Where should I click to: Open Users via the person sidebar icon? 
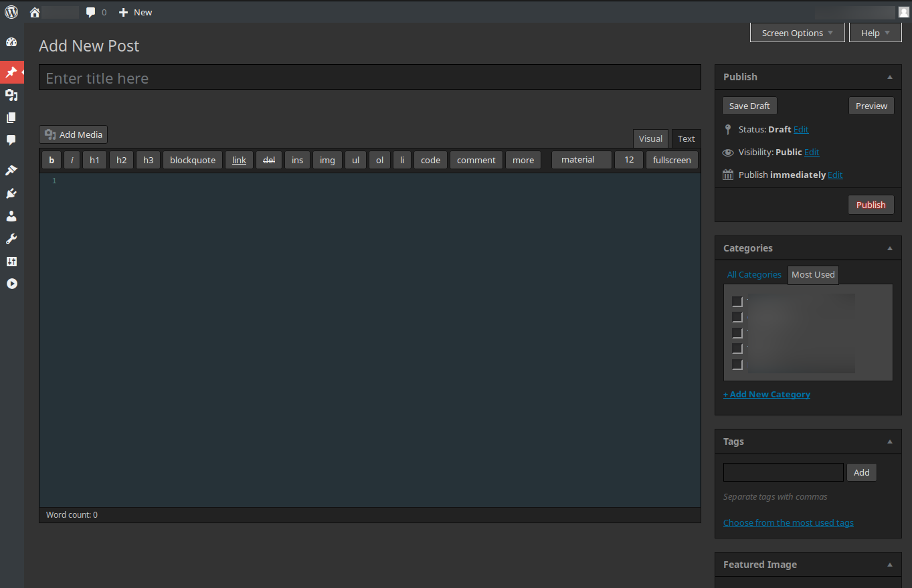tap(11, 215)
